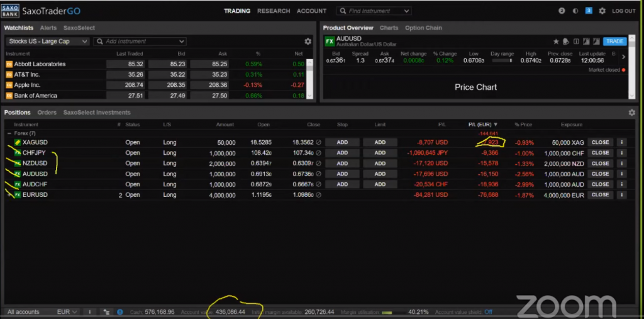
Task: Switch to the SaxoSelect Investments tab
Action: click(x=97, y=113)
